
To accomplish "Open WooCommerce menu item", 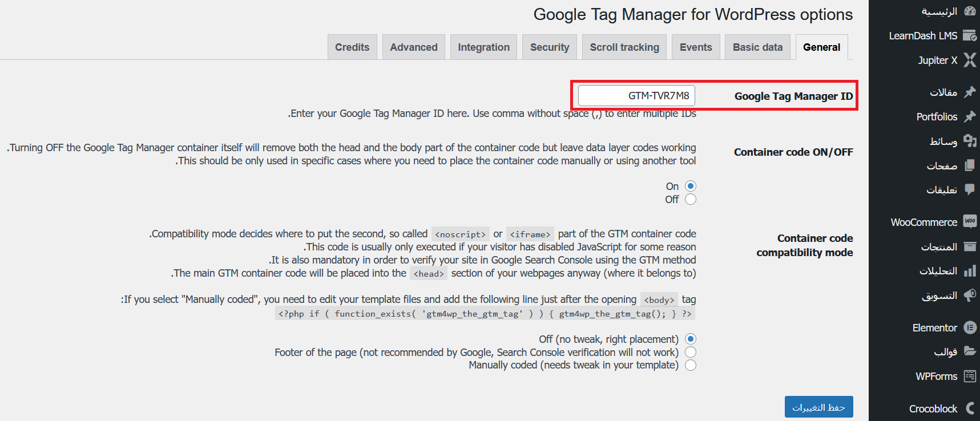I will coord(924,222).
